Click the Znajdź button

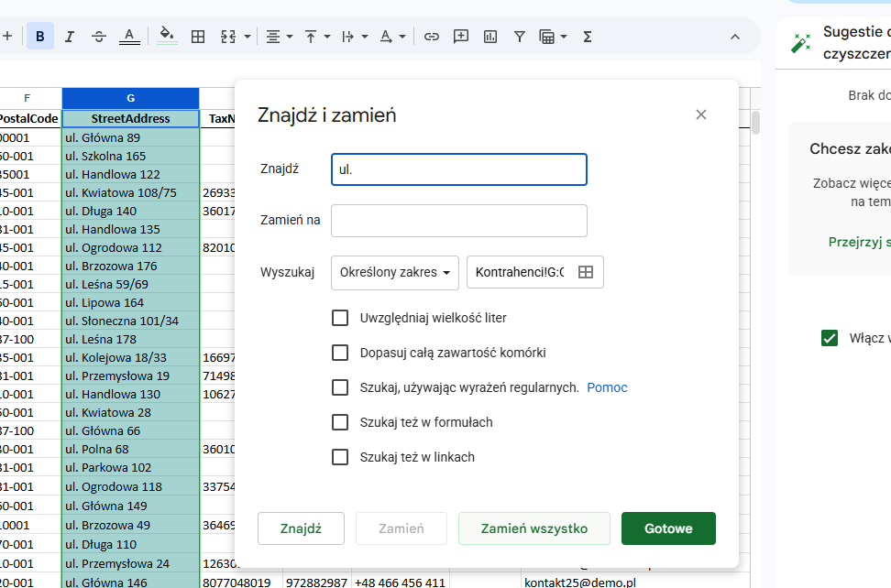301,528
